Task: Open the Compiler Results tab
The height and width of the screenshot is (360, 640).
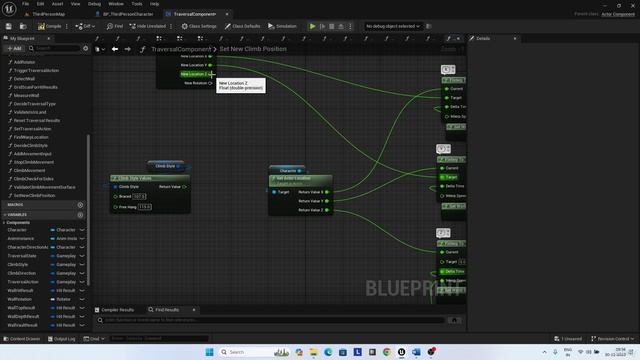Action: coord(114,310)
